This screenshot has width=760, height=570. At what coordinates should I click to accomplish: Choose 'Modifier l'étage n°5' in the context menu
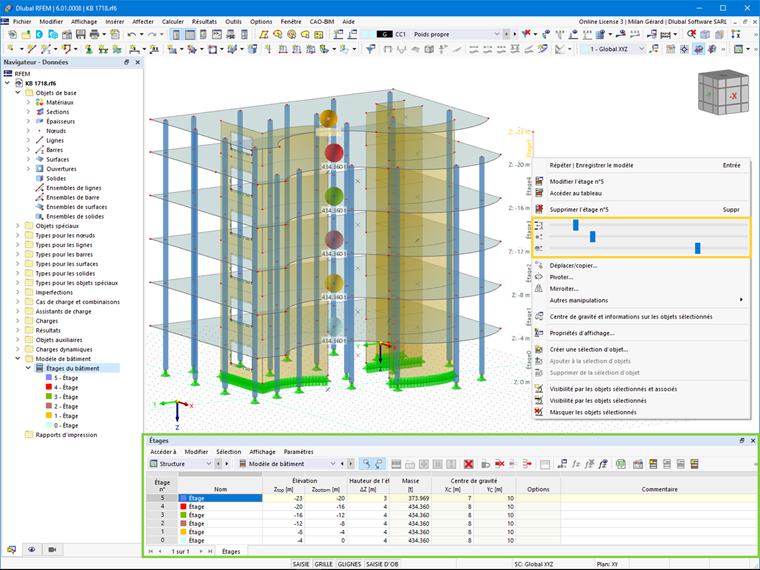[576, 182]
